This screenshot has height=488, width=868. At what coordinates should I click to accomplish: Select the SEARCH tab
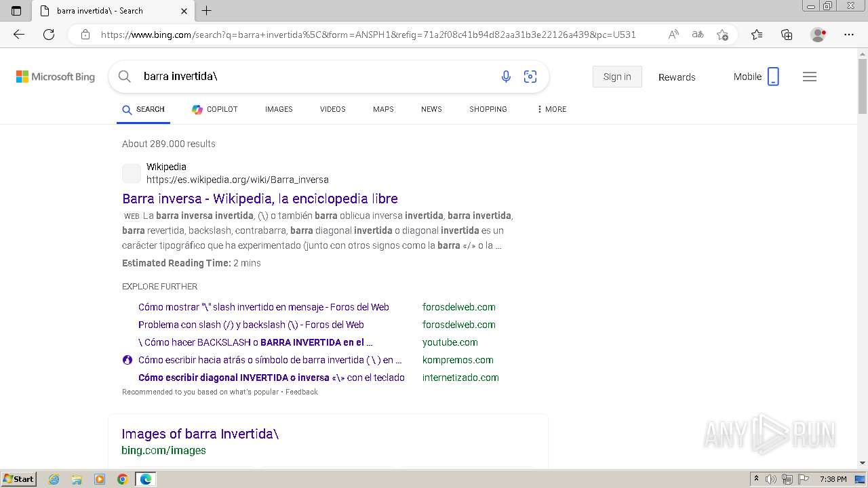(143, 109)
